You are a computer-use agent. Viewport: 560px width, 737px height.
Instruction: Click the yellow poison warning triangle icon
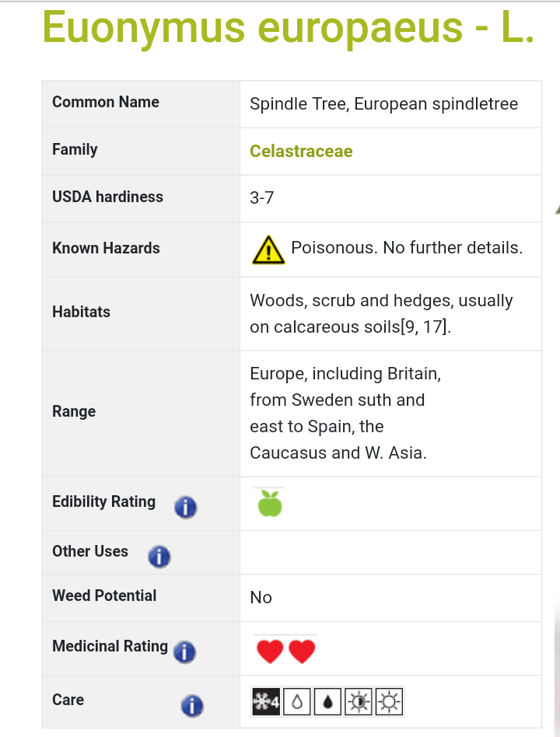268,250
